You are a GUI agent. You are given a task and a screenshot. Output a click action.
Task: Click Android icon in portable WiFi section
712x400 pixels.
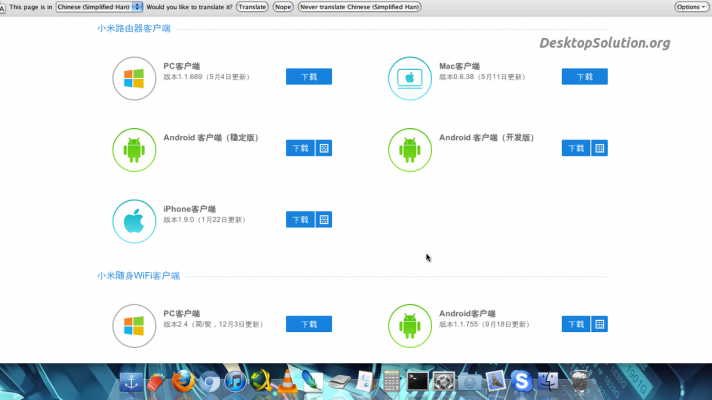[x=408, y=324]
